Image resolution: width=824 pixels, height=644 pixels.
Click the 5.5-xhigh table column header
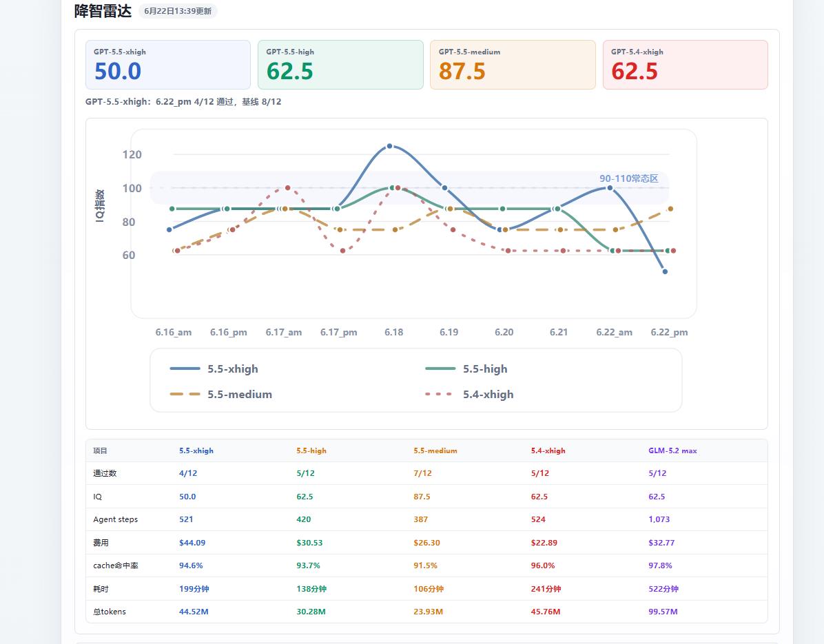pos(196,450)
